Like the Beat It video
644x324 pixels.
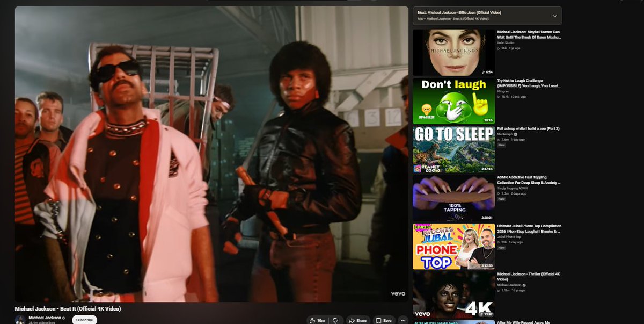tap(317, 320)
